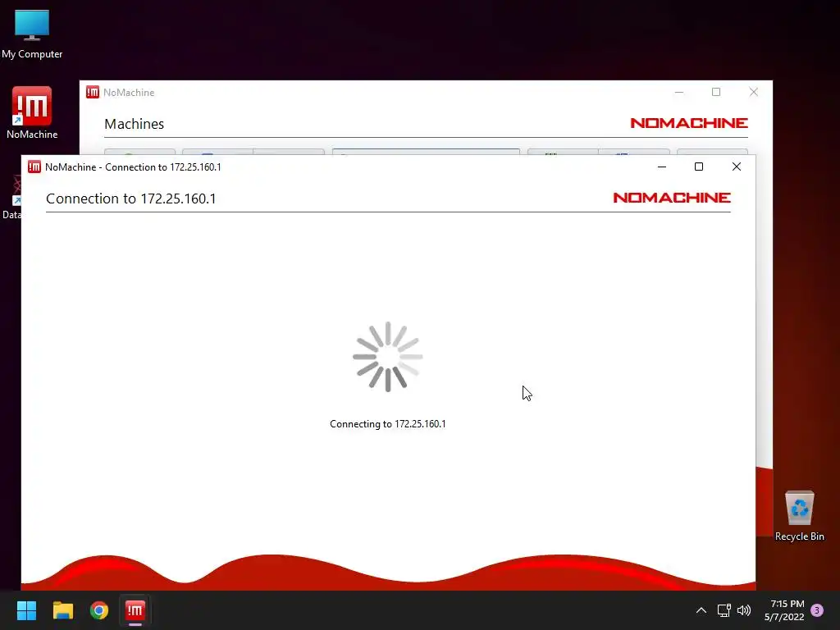Click the 'Connecting to 172.25.160.1' status text

coord(388,424)
